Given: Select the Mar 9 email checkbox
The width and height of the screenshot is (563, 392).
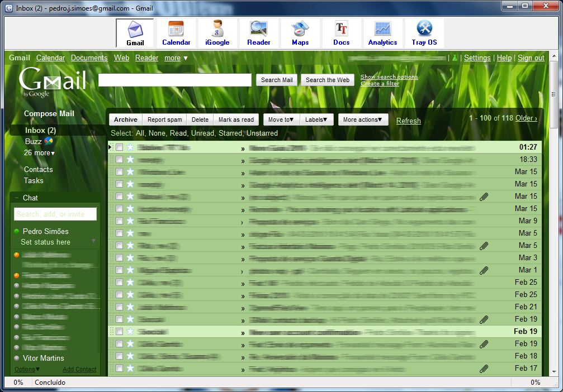Looking at the screenshot, I should tap(119, 221).
